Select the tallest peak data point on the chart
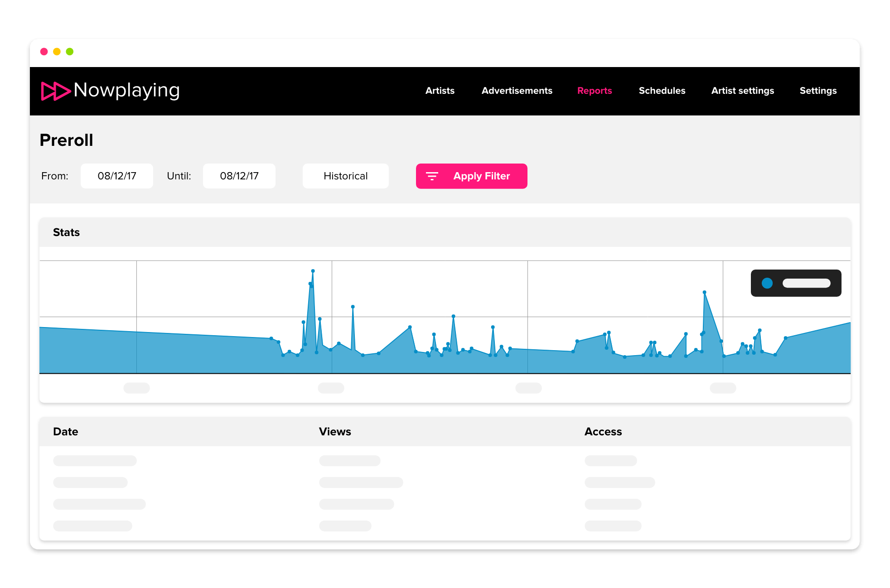 (313, 270)
